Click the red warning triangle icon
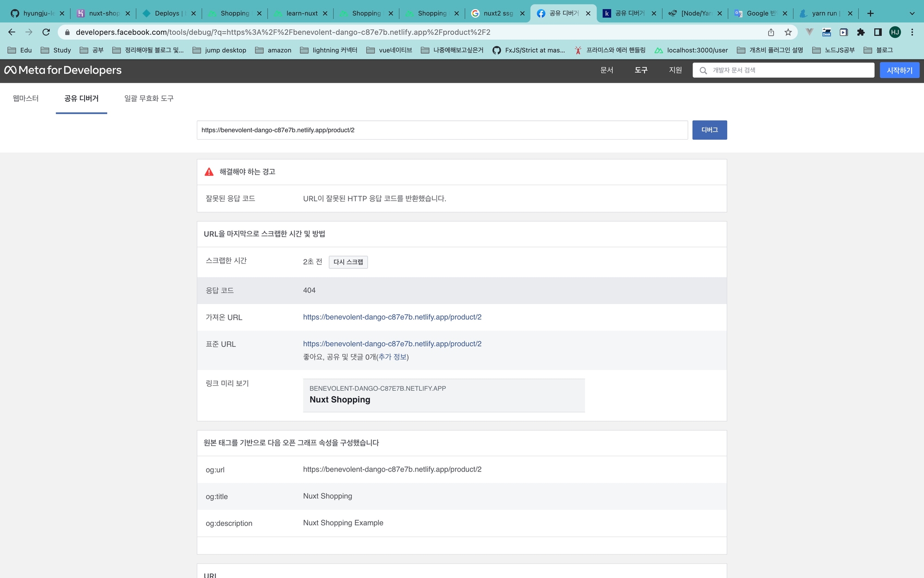Viewport: 924px width, 578px height. pos(209,172)
